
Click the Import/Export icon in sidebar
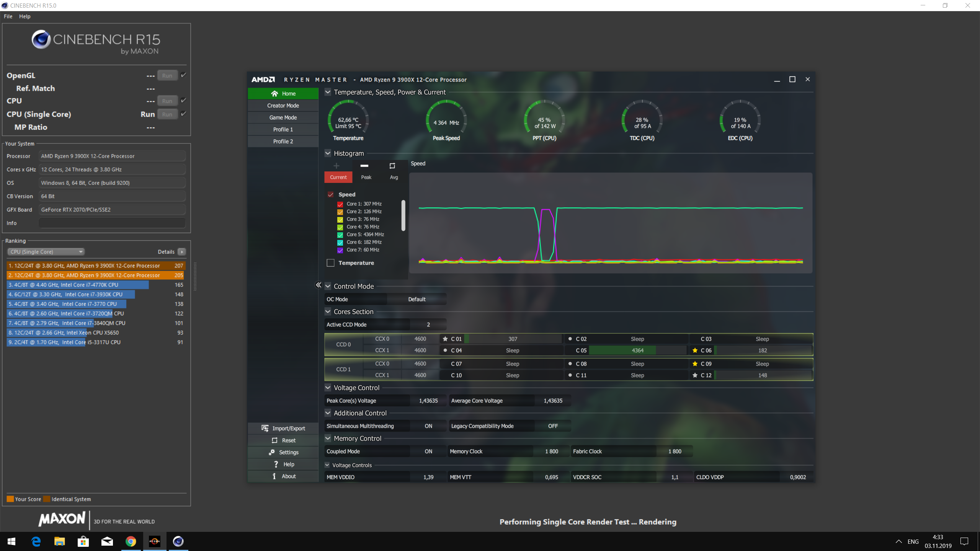(265, 428)
